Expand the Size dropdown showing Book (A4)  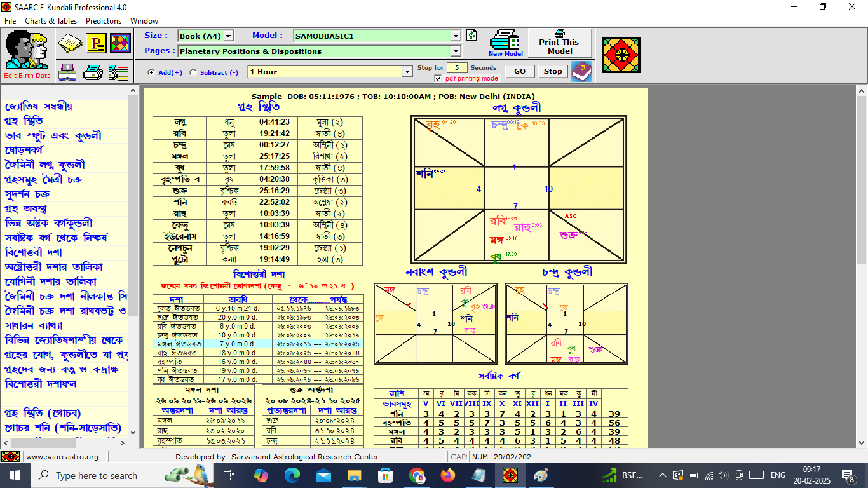(x=229, y=36)
